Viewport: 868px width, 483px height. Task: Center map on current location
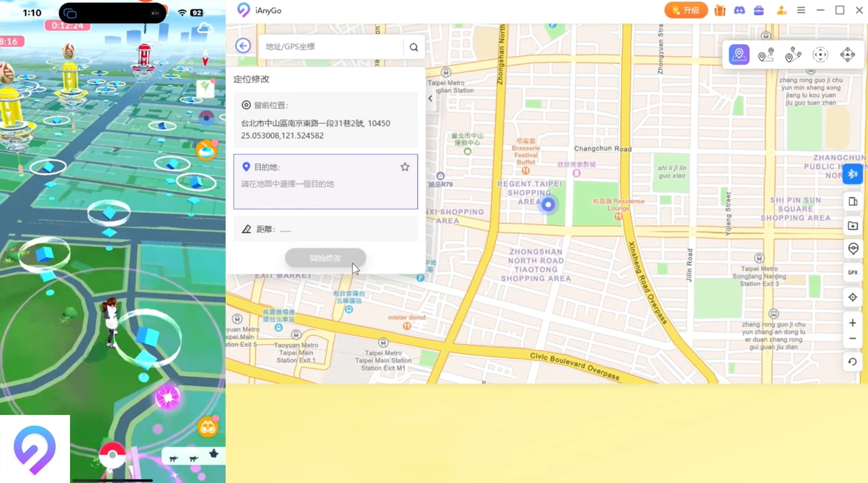point(853,297)
